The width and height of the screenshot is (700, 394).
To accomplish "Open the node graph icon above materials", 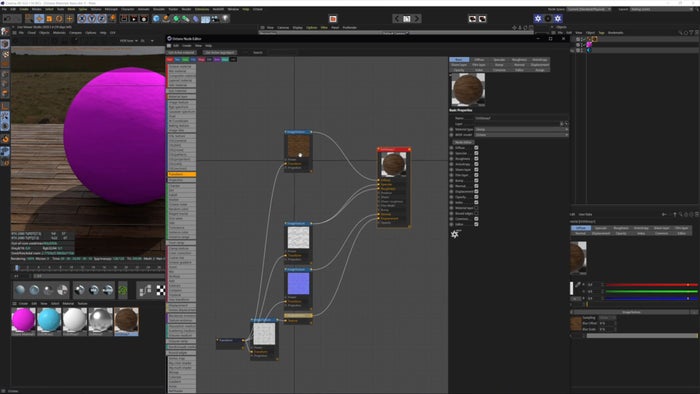I will [x=146, y=290].
